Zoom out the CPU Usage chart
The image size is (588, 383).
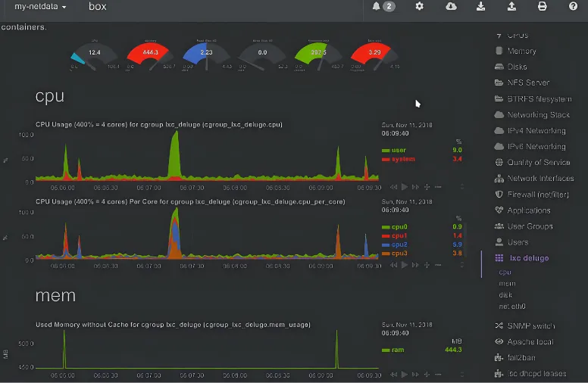[x=438, y=187]
